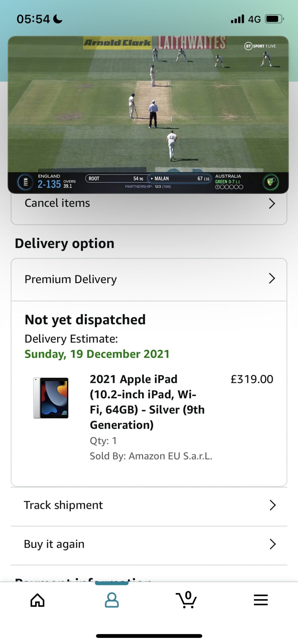This screenshot has height=644, width=298.
Task: Expand the Cancel items chevron
Action: pos(272,204)
